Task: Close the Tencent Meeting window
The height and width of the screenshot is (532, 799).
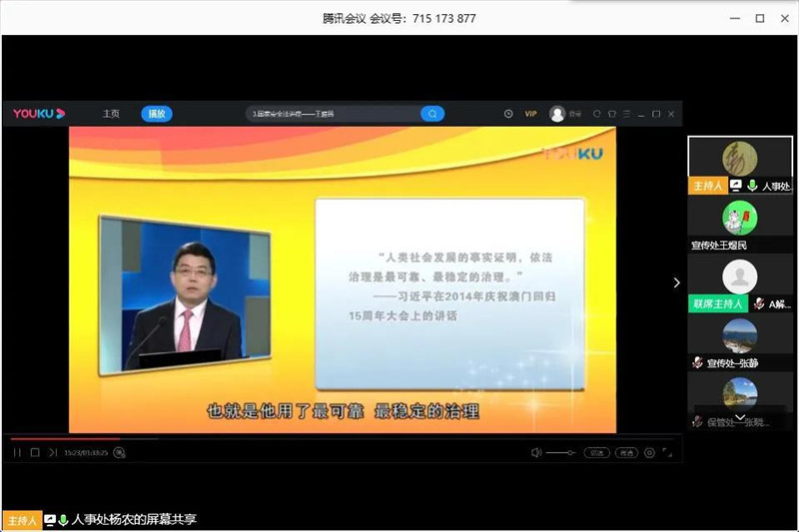Action: point(785,18)
